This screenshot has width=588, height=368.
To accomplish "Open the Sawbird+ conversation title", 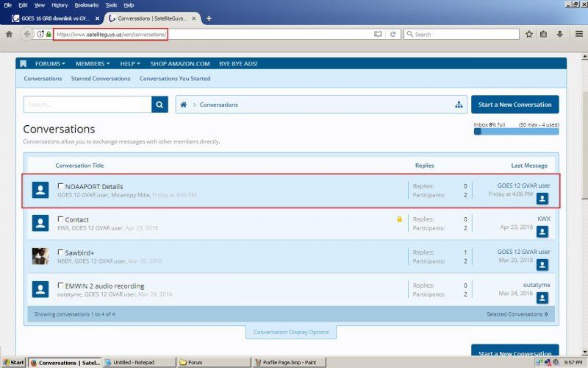I will pyautogui.click(x=79, y=252).
